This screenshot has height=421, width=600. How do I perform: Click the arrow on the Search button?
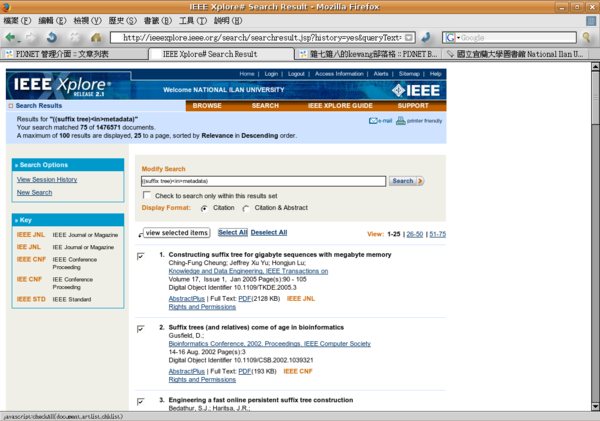pyautogui.click(x=420, y=181)
